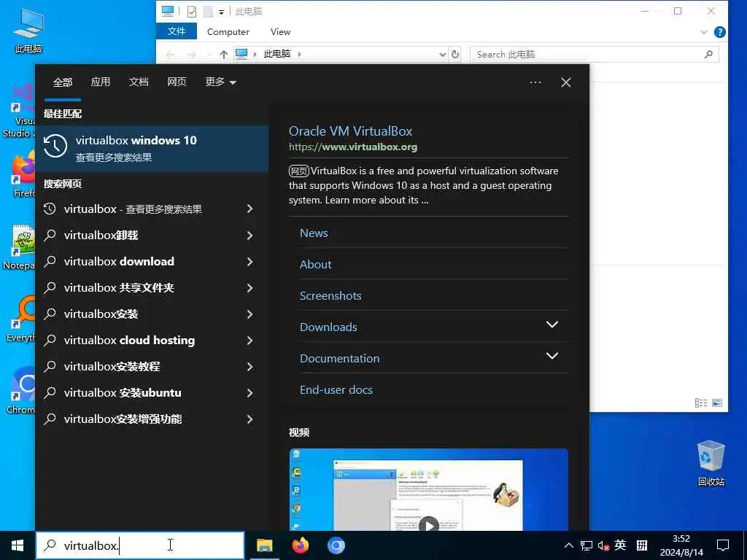Close the search panel with X

(x=566, y=82)
